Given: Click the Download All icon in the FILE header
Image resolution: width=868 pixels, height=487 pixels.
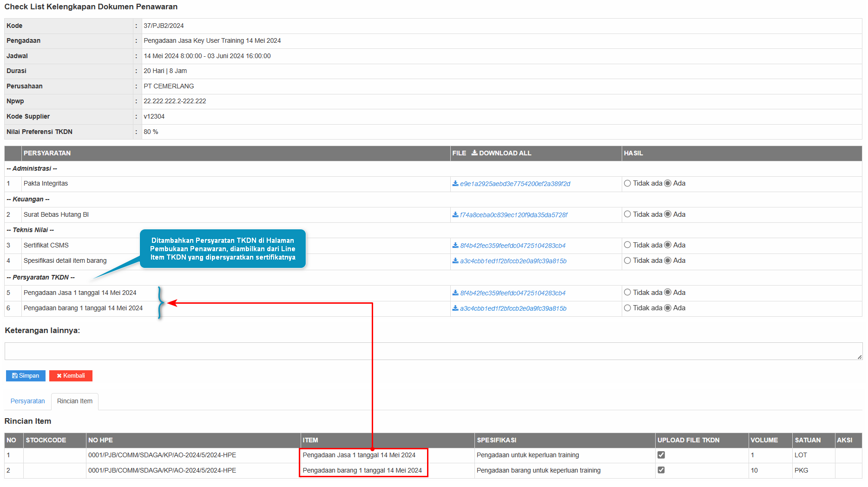Looking at the screenshot, I should click(x=474, y=153).
